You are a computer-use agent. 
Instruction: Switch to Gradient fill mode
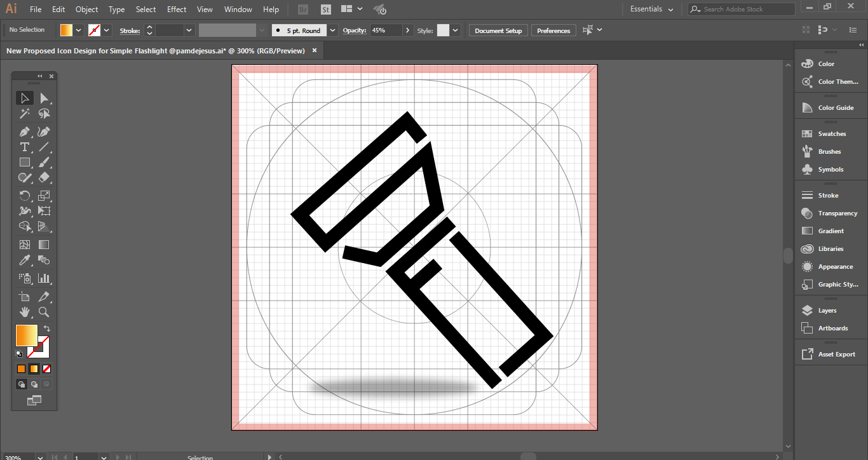coord(34,369)
